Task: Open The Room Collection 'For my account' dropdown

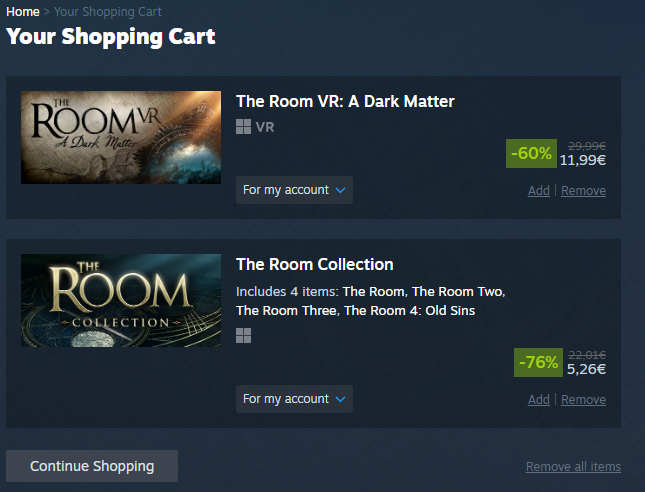Action: [x=294, y=399]
